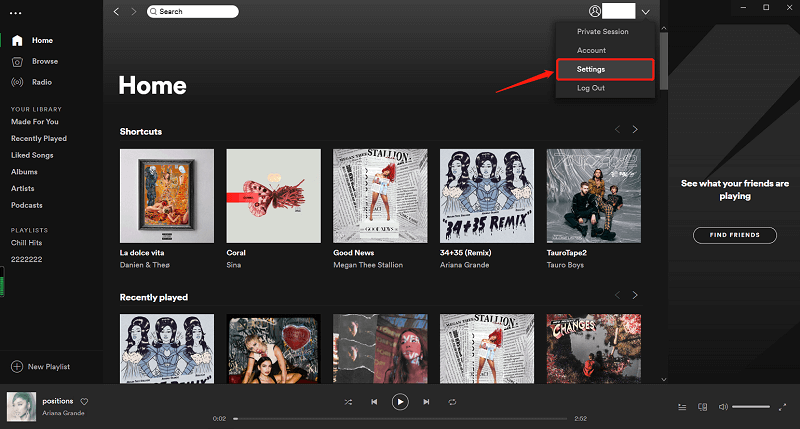Open Changes cover in Recently played
Screen dimensions: 800x429
[x=594, y=349]
